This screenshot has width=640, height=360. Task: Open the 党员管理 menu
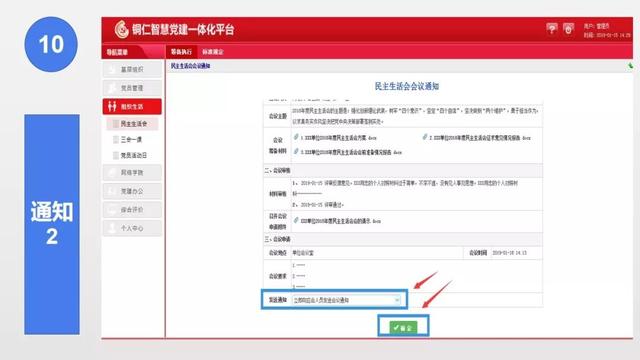tap(132, 88)
